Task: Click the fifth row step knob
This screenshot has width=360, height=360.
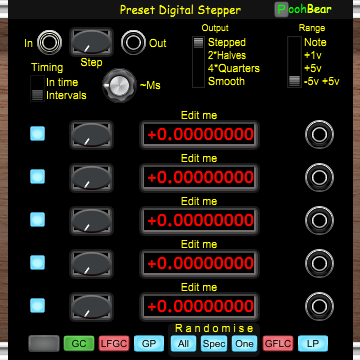Action: pos(91,307)
